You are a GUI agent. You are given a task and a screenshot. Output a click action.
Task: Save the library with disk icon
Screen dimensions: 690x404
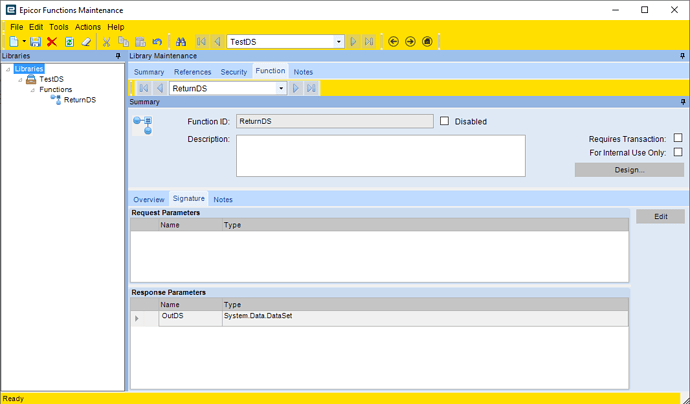pos(35,42)
